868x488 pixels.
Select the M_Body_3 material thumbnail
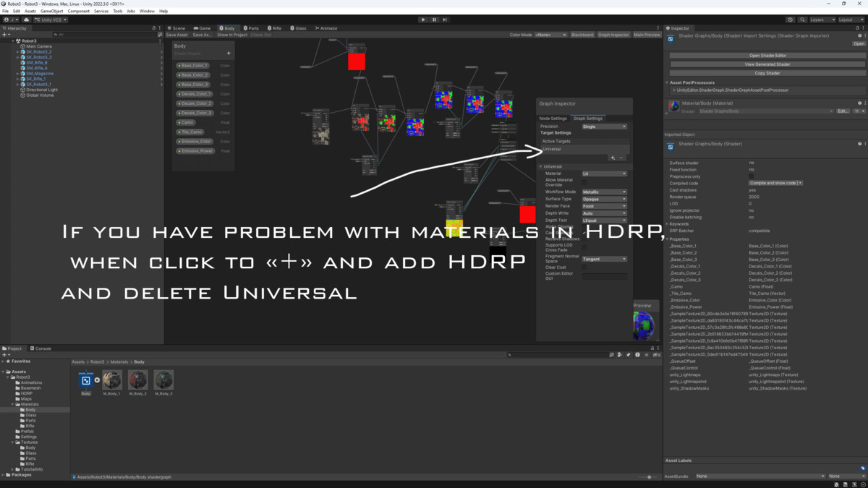tap(163, 380)
